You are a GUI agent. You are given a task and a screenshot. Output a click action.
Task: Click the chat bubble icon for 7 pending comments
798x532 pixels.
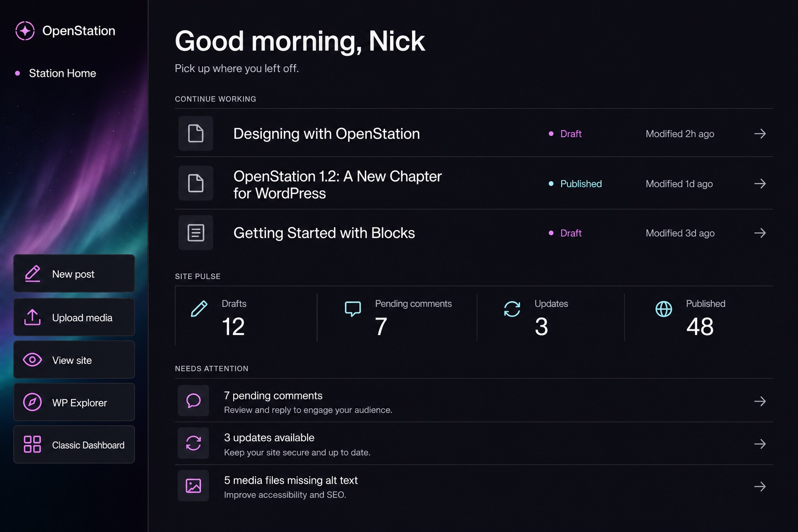[193, 401]
